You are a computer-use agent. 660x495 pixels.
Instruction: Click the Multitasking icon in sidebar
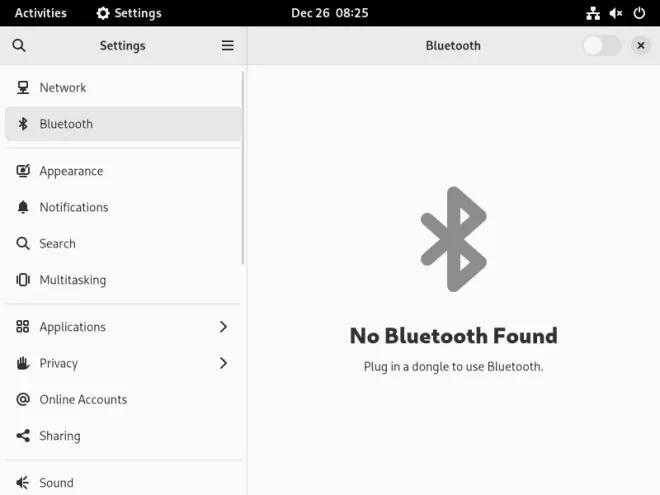click(x=23, y=280)
